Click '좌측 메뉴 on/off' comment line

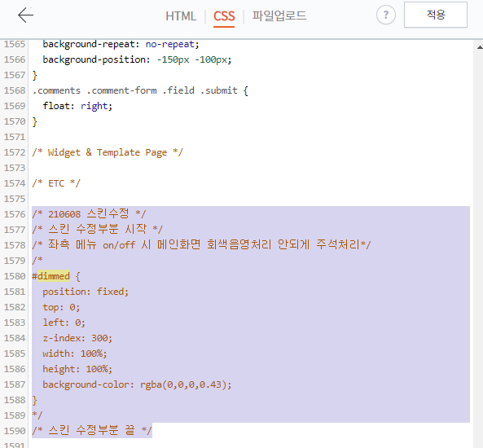[x=201, y=245]
